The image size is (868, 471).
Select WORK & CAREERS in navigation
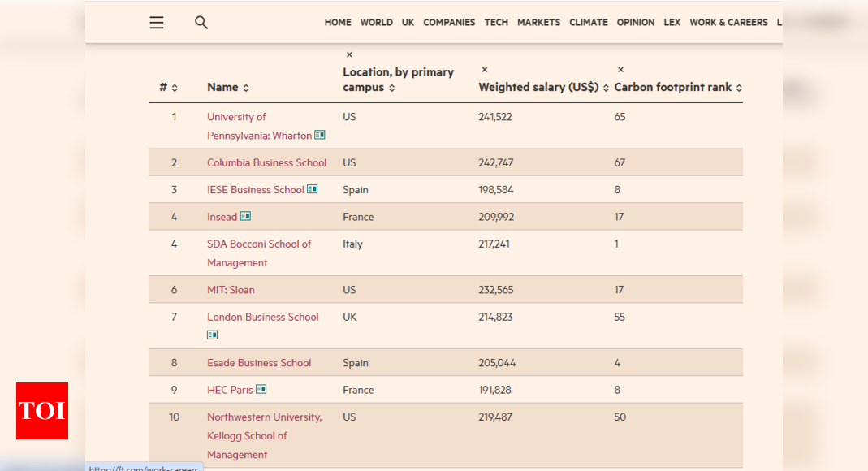(728, 23)
